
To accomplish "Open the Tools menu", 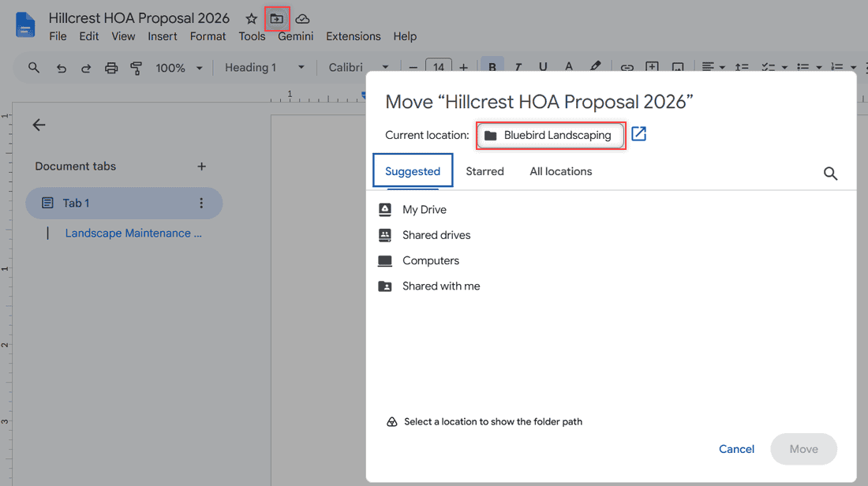I will (x=252, y=36).
